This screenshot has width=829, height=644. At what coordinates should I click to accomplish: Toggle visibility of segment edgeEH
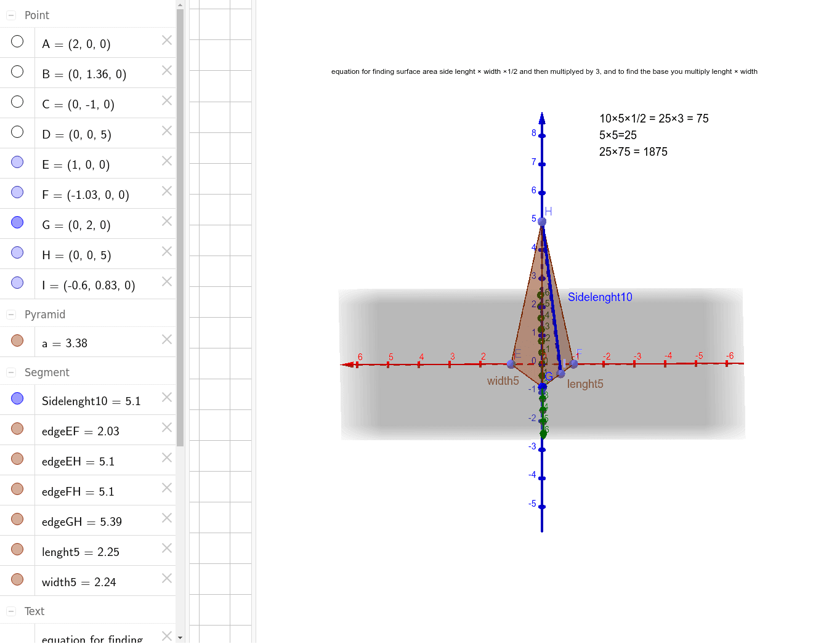tap(17, 457)
